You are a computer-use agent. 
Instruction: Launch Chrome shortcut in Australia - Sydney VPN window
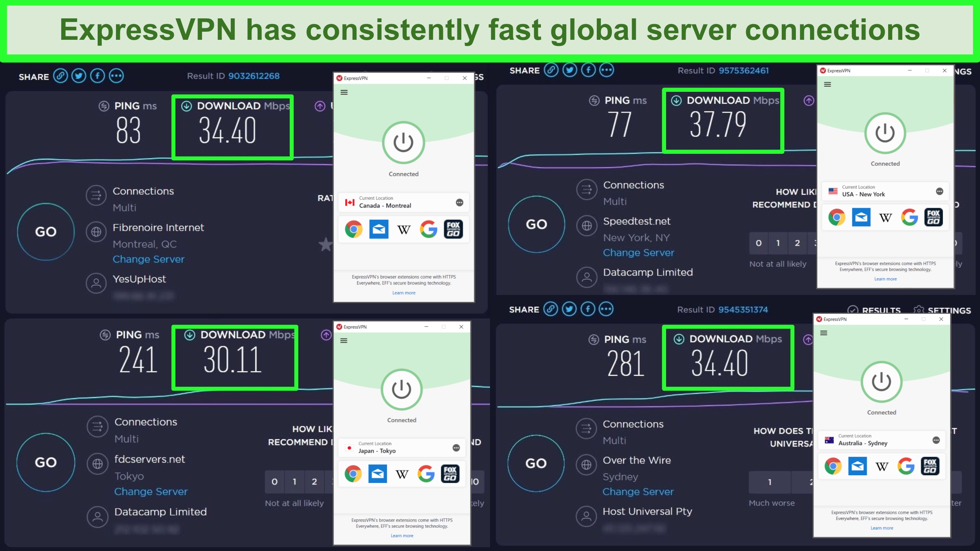point(833,466)
